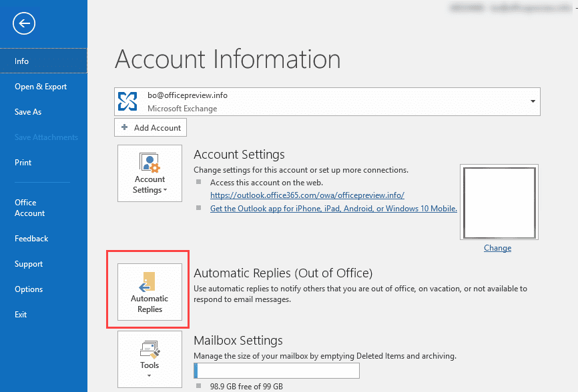This screenshot has width=578, height=392.
Task: Select Print from the backstage menu
Action: [x=23, y=163]
